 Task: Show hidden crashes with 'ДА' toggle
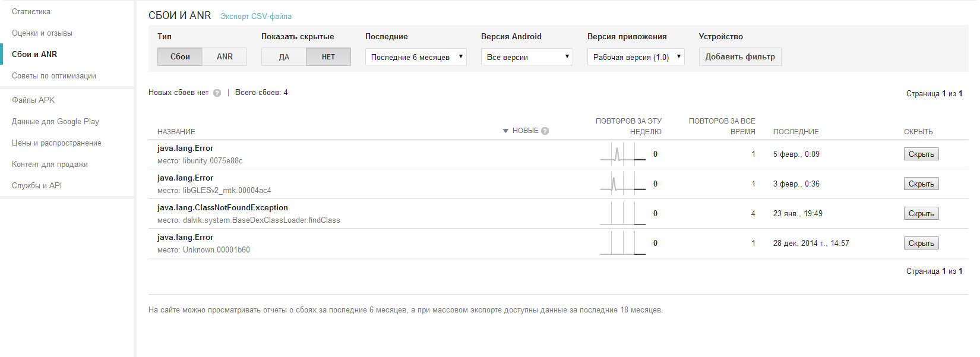[x=284, y=57]
